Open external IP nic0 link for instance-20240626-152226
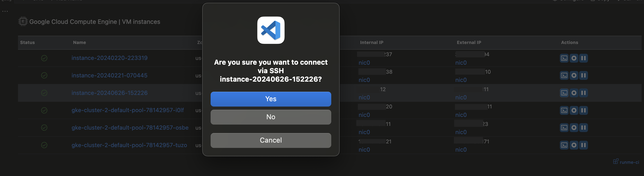 pyautogui.click(x=461, y=98)
